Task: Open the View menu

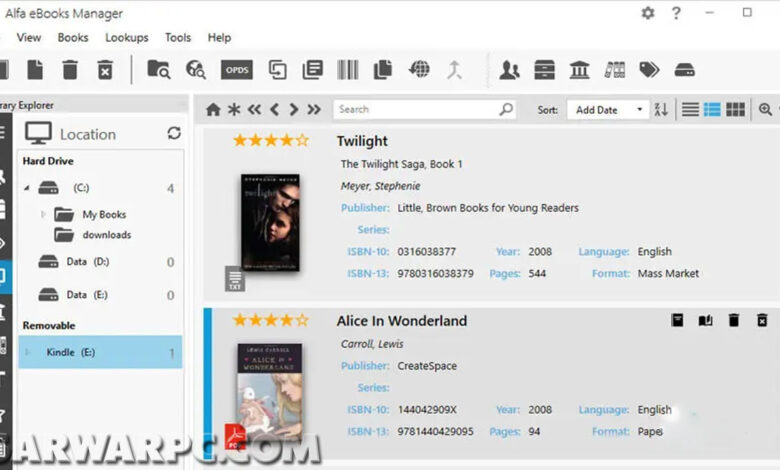Action: tap(29, 38)
